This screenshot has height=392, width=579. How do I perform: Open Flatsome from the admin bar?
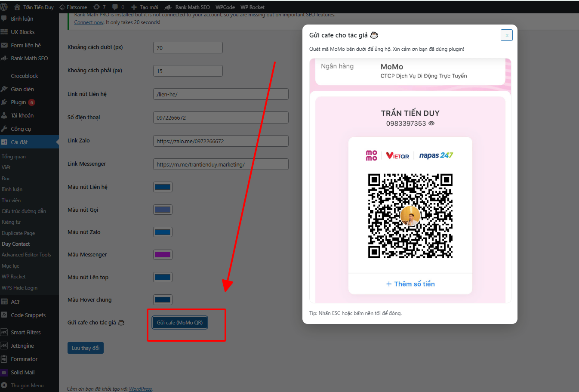(x=74, y=7)
